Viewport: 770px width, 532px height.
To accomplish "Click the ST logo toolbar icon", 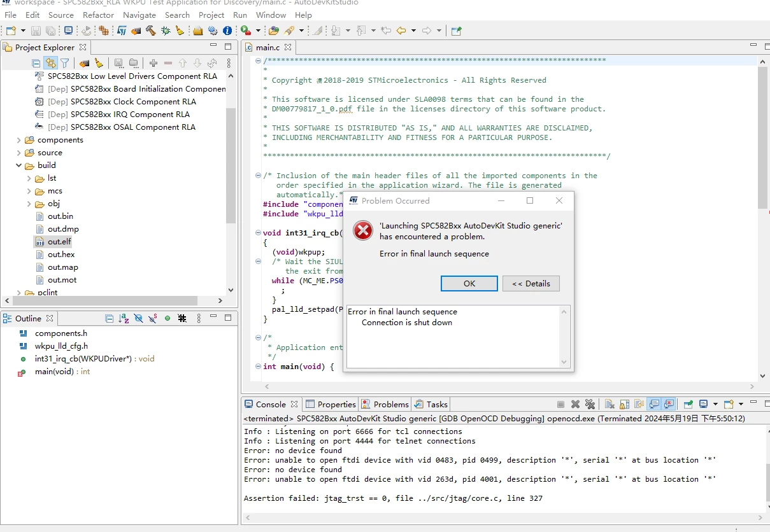I will [122, 31].
